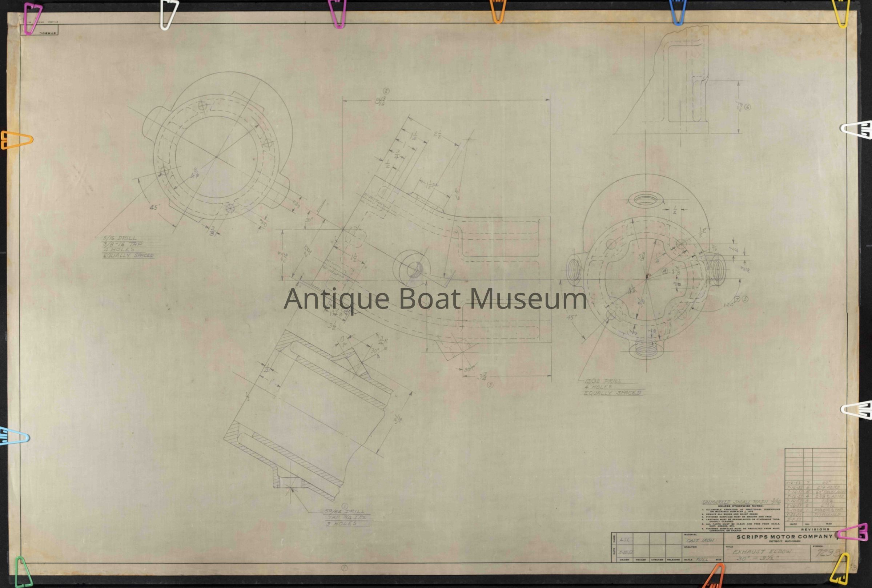Viewport: 872px width, 588px height.
Task: Click the Antique Boat Museum watermark text
Action: (x=435, y=298)
